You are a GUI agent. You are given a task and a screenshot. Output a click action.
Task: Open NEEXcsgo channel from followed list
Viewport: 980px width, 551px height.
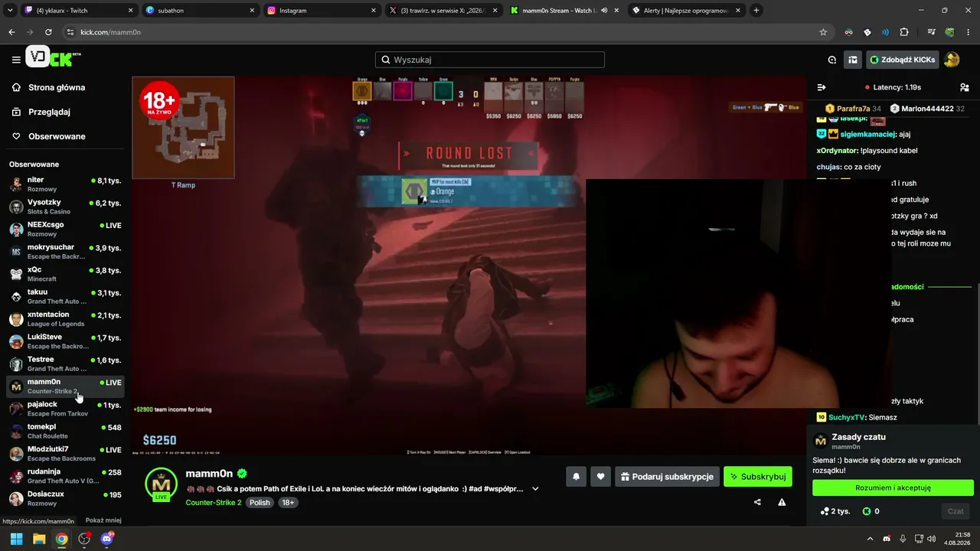point(65,229)
